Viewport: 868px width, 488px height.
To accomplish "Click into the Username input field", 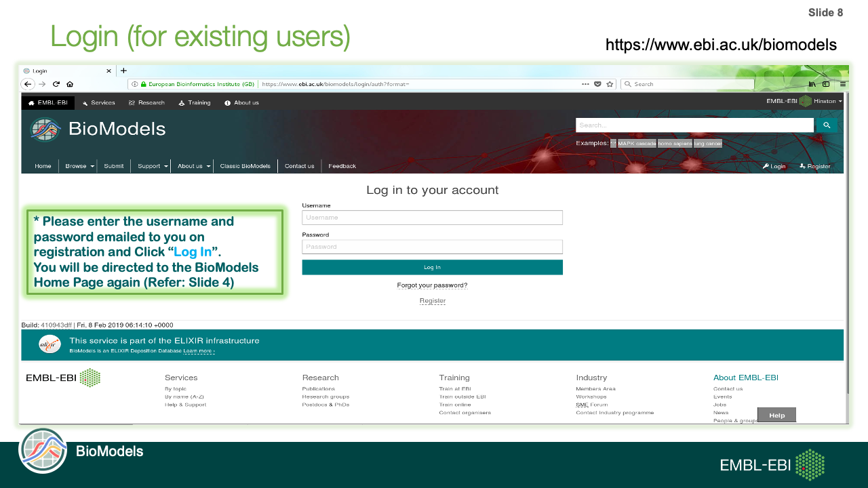I will coord(432,218).
